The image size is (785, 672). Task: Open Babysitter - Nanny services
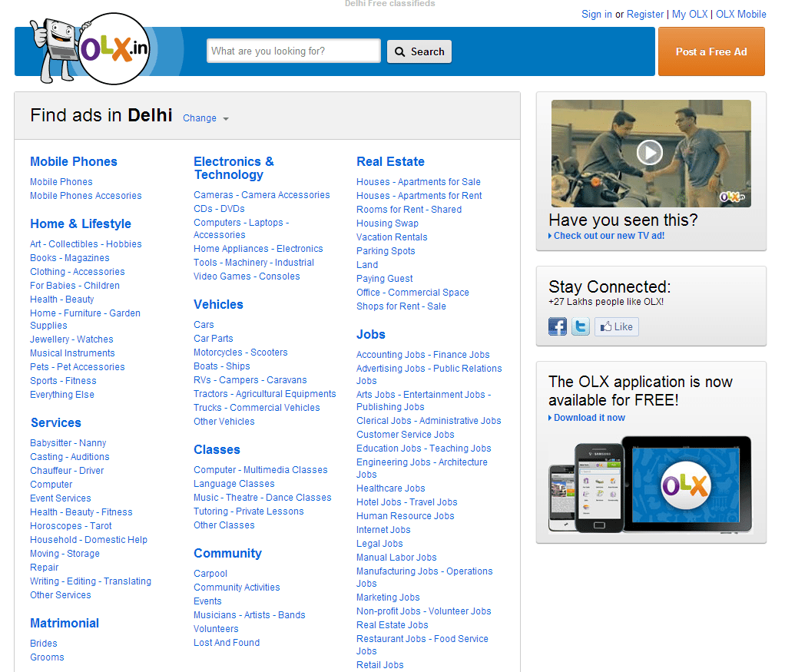pyautogui.click(x=68, y=443)
